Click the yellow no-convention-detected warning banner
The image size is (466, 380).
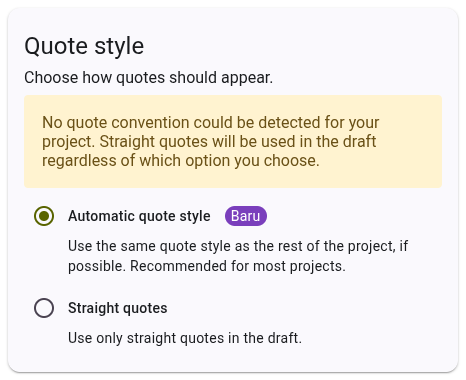[x=233, y=141]
